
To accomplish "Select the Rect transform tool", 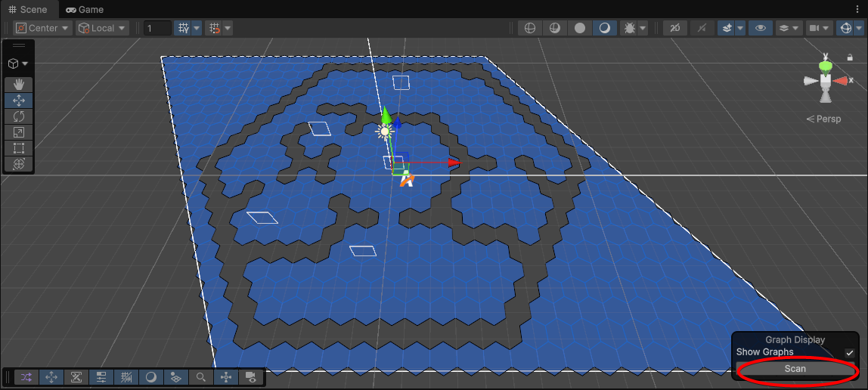I will click(x=19, y=148).
